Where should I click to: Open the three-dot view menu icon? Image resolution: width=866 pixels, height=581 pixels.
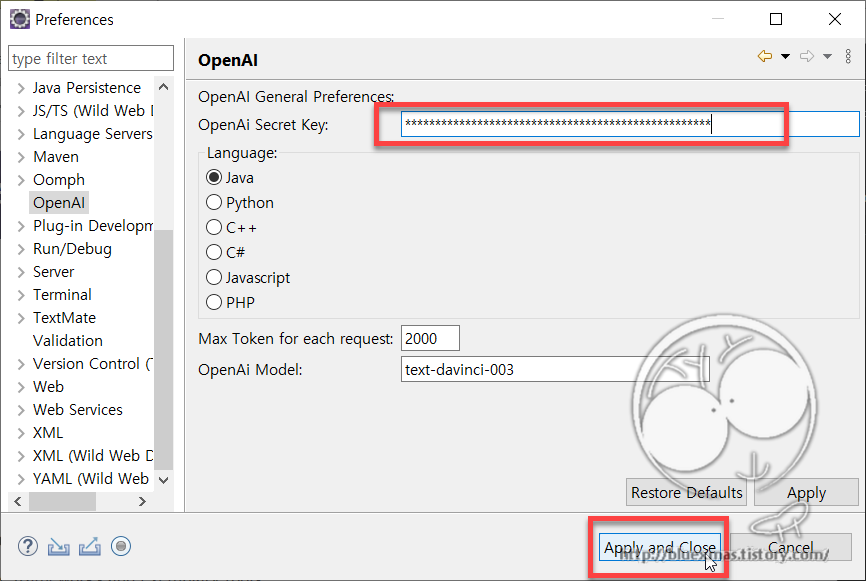point(848,56)
